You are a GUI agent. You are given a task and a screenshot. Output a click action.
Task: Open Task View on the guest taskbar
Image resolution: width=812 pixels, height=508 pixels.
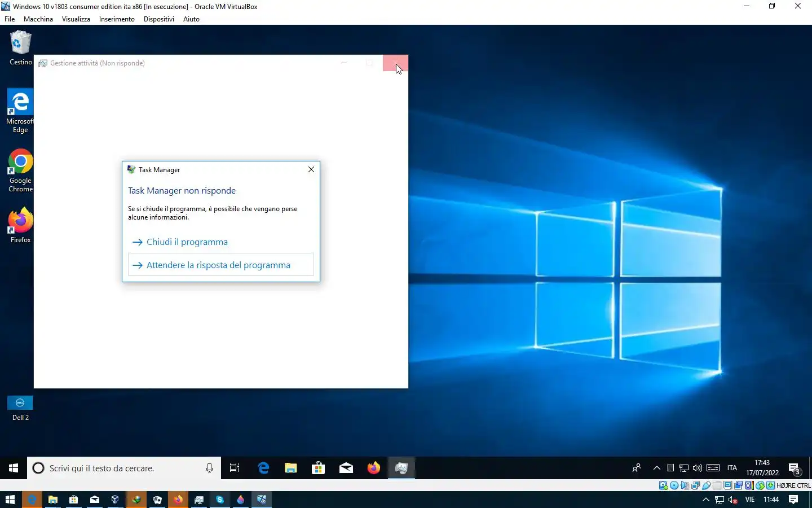click(235, 468)
